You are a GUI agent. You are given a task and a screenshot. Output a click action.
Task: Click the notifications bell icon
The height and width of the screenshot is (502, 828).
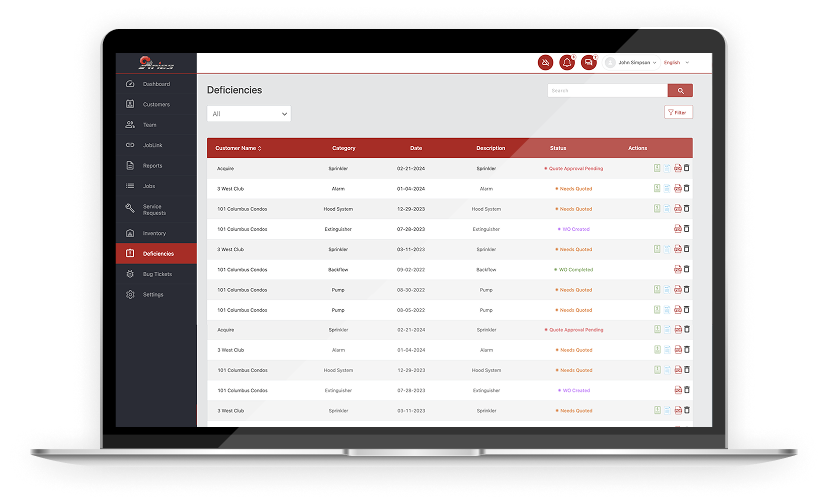tap(567, 62)
